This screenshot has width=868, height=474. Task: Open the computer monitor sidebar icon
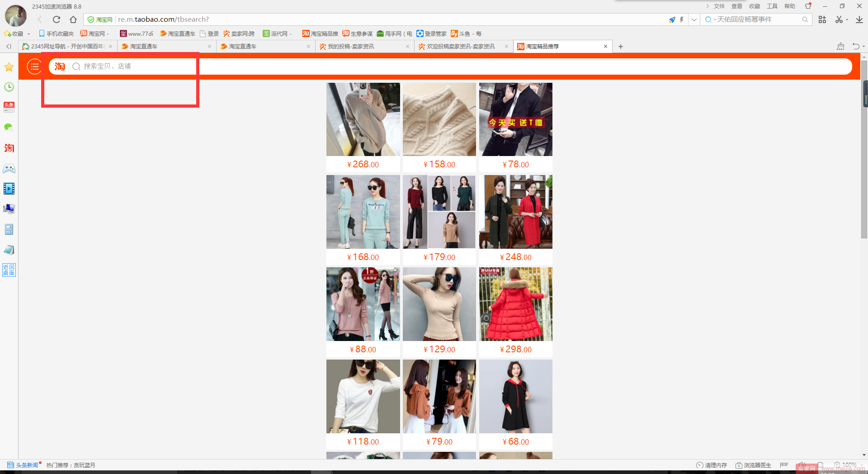pyautogui.click(x=9, y=209)
